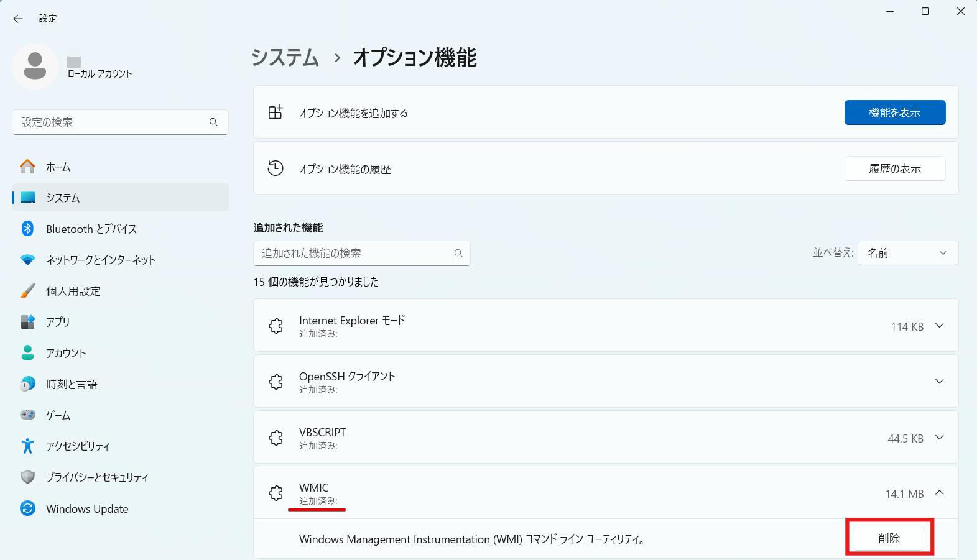Click the Windows Update sync icon
The image size is (977, 560).
27,508
